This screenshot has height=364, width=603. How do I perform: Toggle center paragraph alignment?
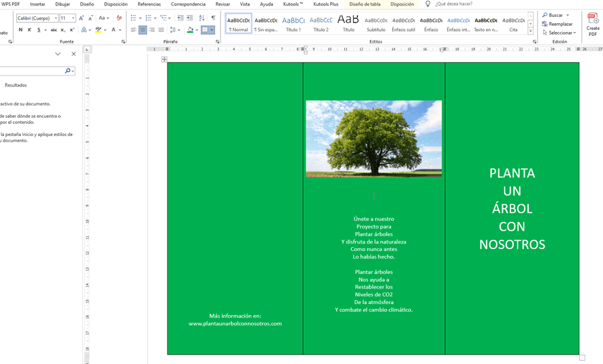[142, 30]
